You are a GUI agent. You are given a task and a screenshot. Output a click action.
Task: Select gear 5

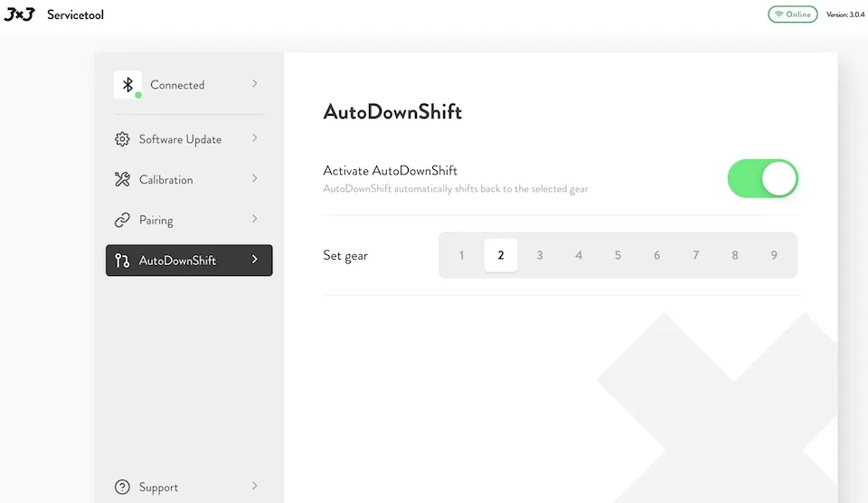tap(618, 255)
